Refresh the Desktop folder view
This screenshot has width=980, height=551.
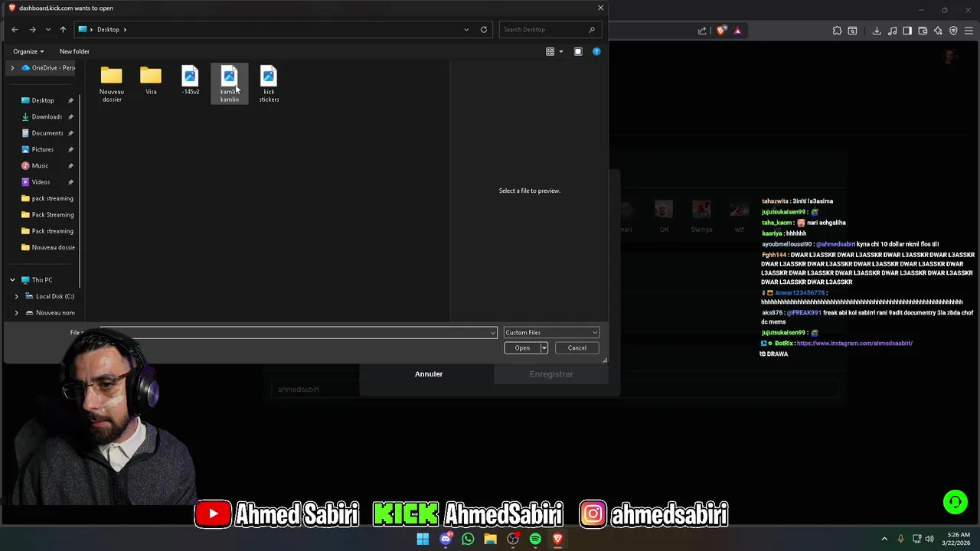[484, 29]
